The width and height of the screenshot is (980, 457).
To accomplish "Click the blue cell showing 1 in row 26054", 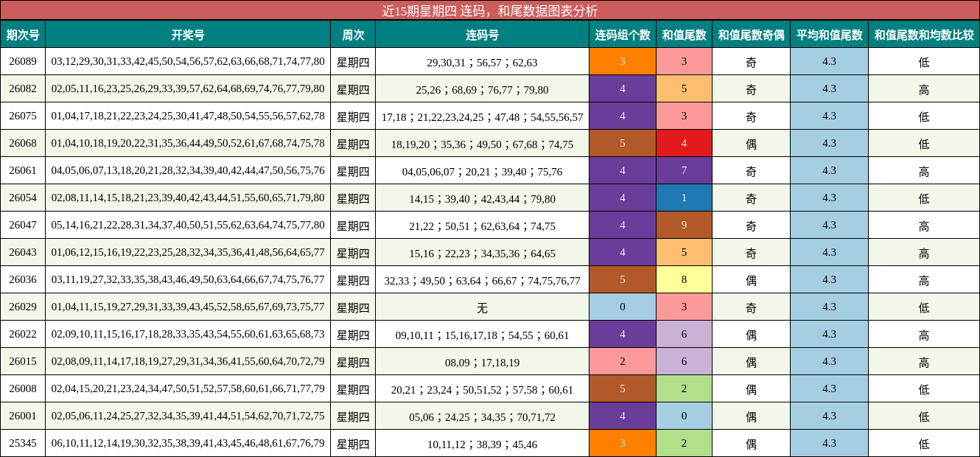I will pyautogui.click(x=682, y=198).
